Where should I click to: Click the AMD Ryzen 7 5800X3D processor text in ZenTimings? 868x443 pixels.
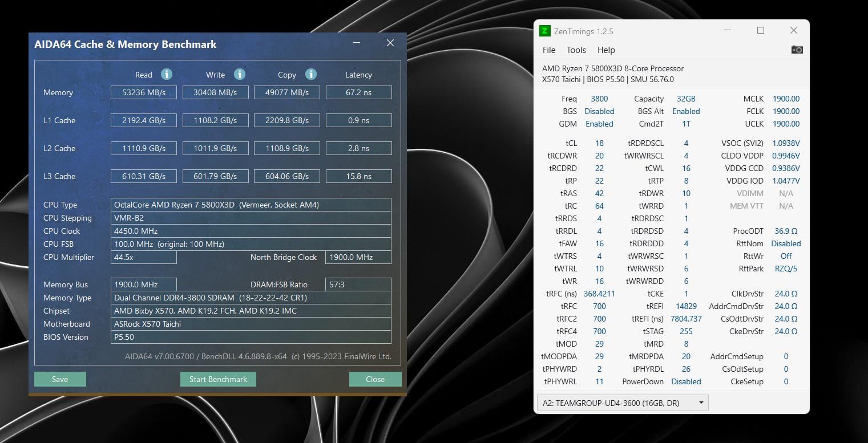click(x=613, y=68)
